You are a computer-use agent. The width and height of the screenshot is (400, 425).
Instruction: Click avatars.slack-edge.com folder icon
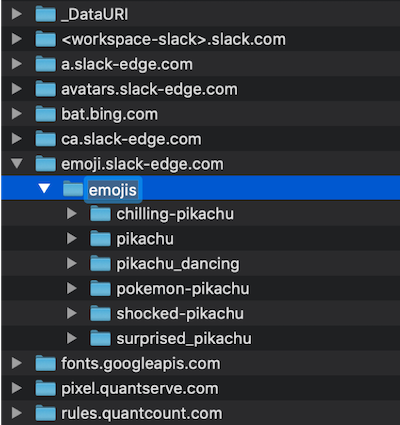(45, 89)
